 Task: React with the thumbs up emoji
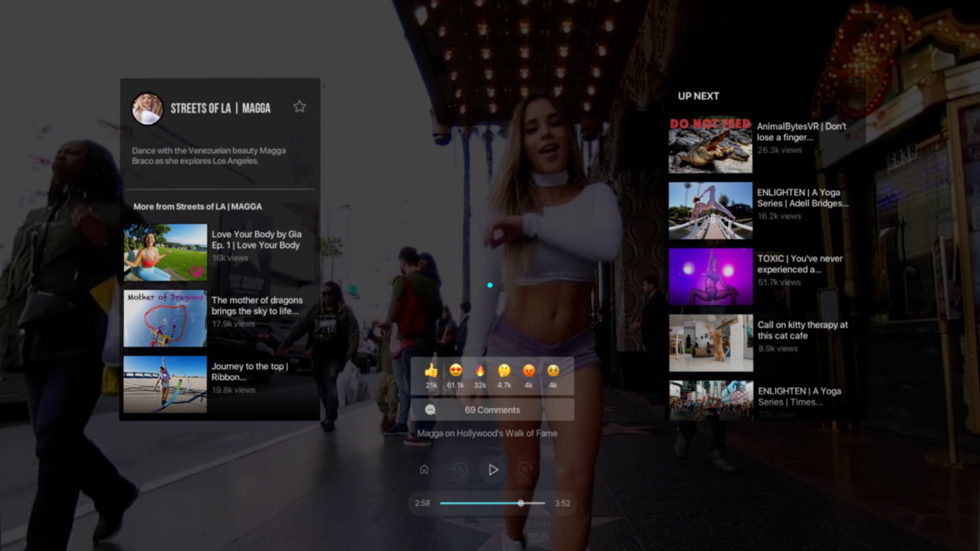[431, 371]
